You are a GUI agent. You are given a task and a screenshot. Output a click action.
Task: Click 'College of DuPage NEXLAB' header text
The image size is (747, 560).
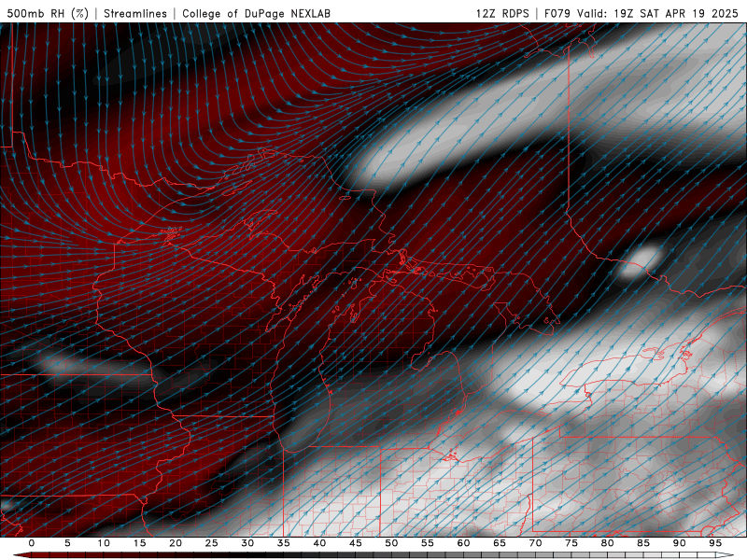256,13
